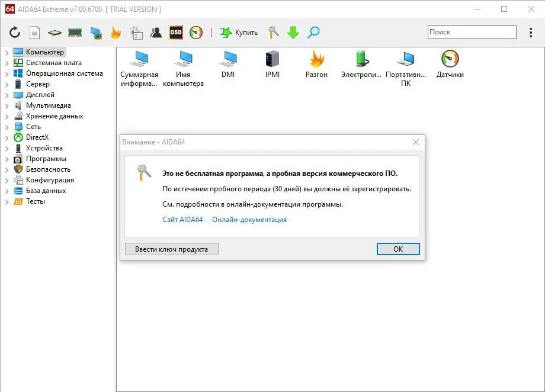Select Компьютер in the tree

click(45, 52)
